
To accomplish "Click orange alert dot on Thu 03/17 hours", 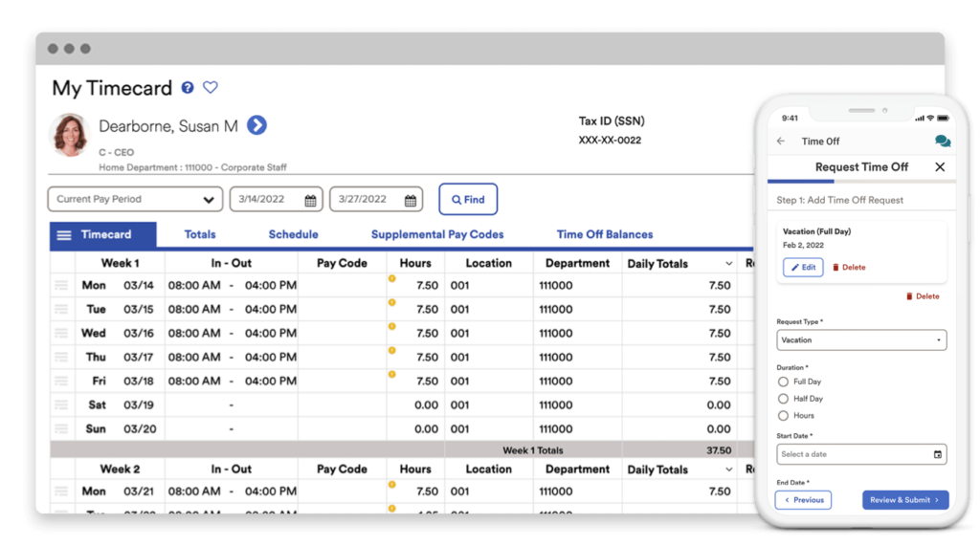I will tap(391, 351).
